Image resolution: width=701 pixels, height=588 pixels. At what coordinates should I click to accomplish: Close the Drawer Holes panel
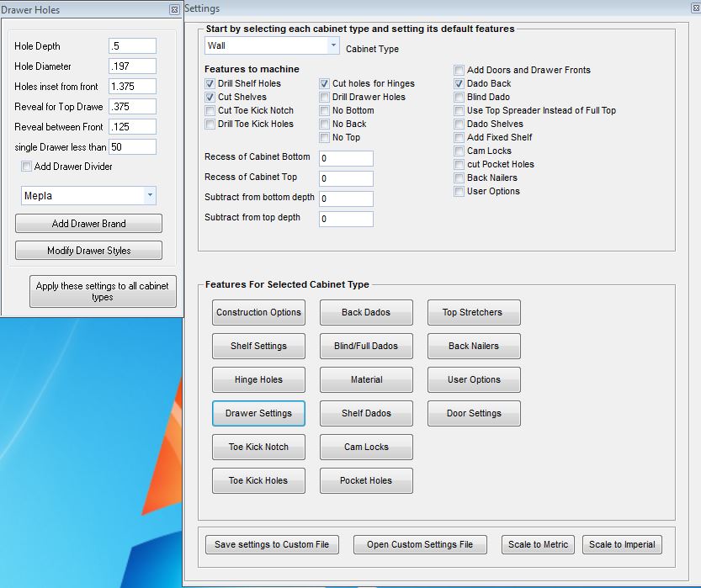tap(175, 10)
